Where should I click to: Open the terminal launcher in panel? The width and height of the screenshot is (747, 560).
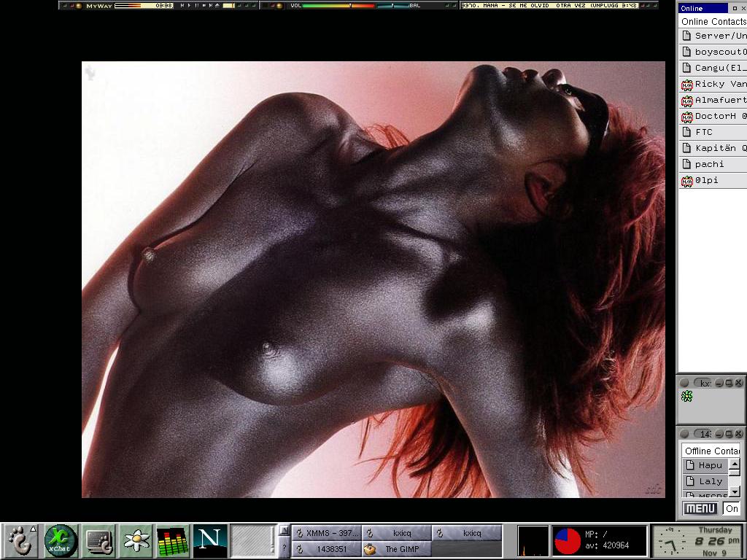[x=98, y=540]
